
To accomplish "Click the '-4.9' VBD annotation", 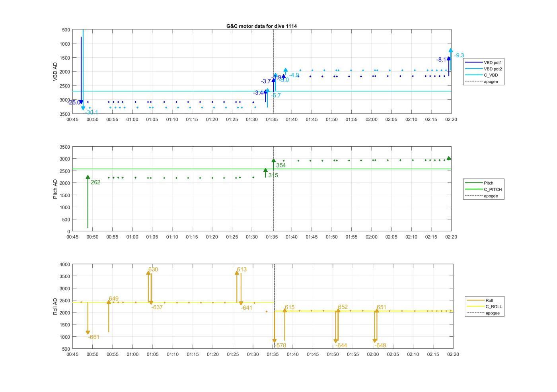I will click(294, 75).
